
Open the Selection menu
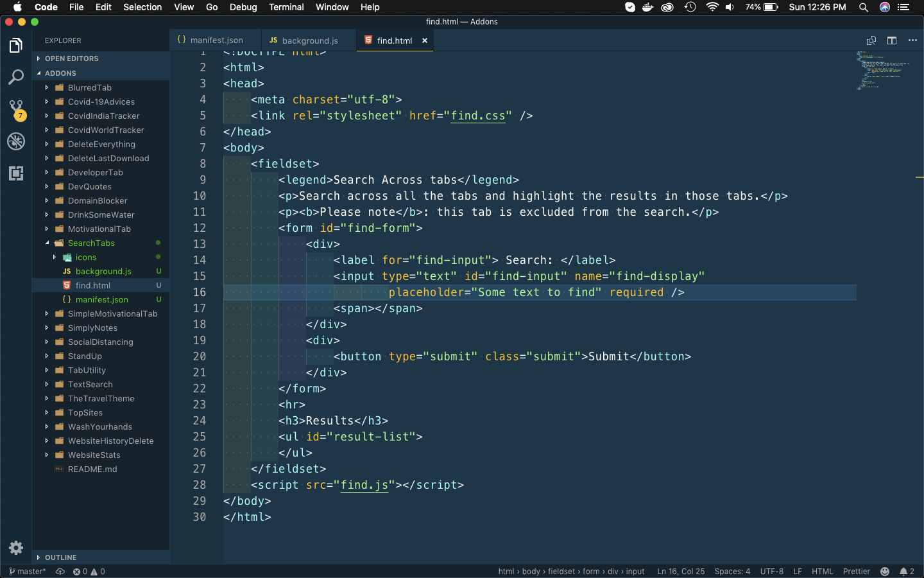click(x=142, y=7)
